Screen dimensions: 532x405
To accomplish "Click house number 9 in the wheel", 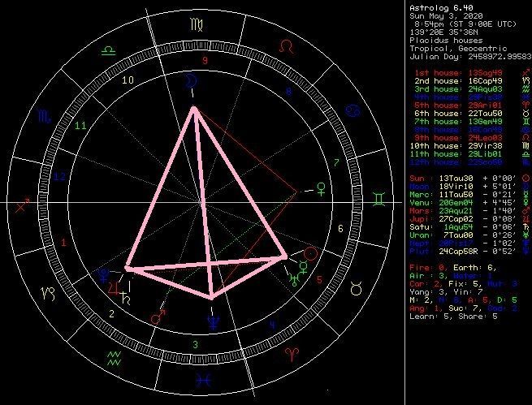I will pos(205,61).
